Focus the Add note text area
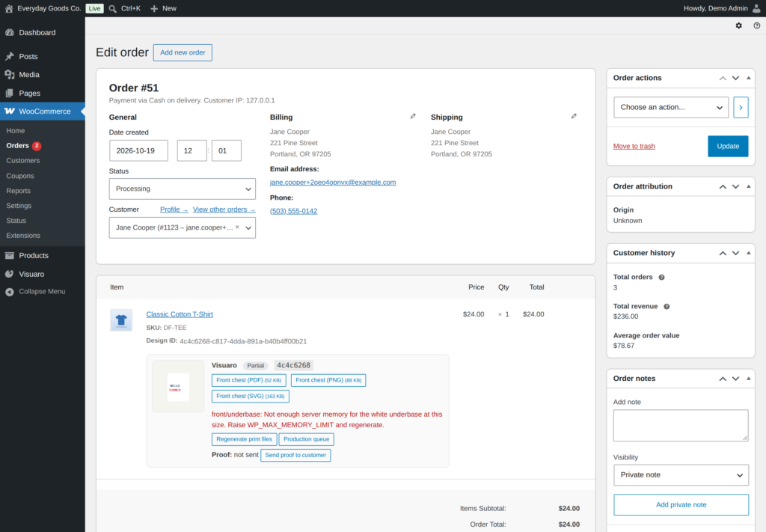 (681, 426)
